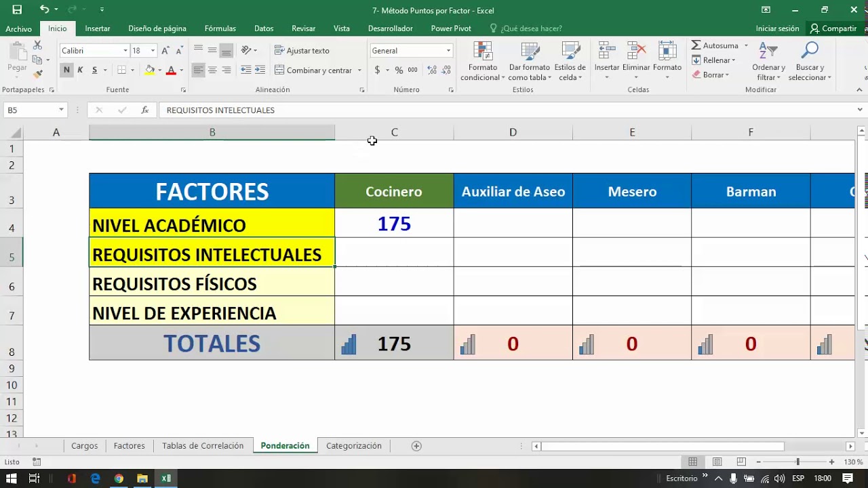Open Combinar y centrar dropdown arrow
This screenshot has height=488, width=868.
click(x=359, y=70)
